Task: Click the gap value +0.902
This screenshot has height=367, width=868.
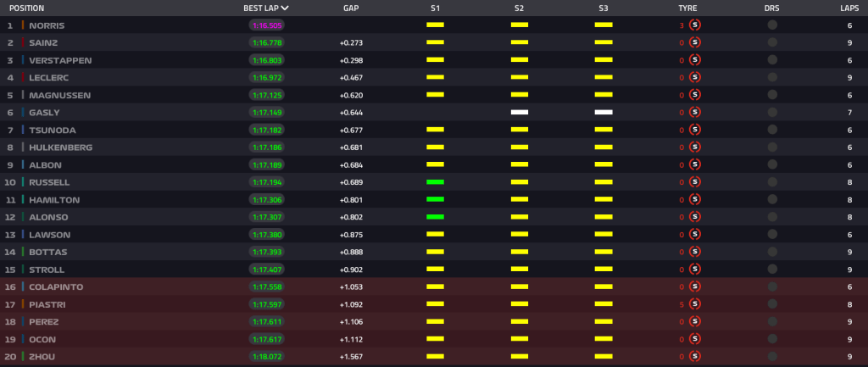Action: pos(352,270)
